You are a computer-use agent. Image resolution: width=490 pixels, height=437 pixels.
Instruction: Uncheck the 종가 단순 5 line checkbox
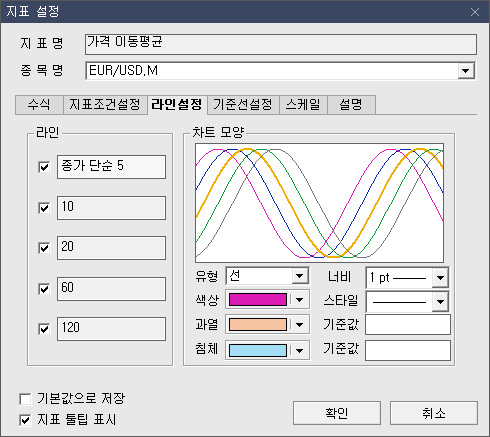tap(44, 167)
